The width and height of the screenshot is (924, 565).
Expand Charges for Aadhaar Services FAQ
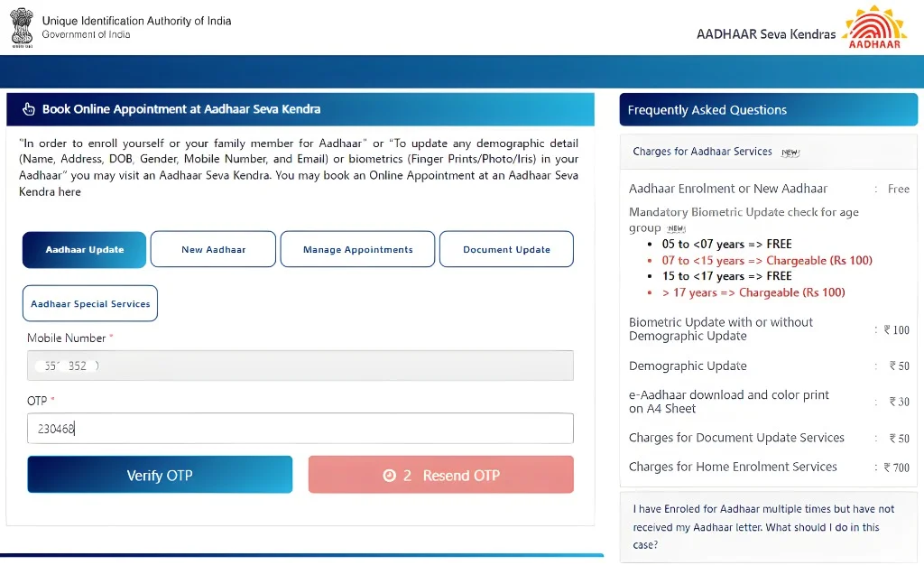[769, 152]
